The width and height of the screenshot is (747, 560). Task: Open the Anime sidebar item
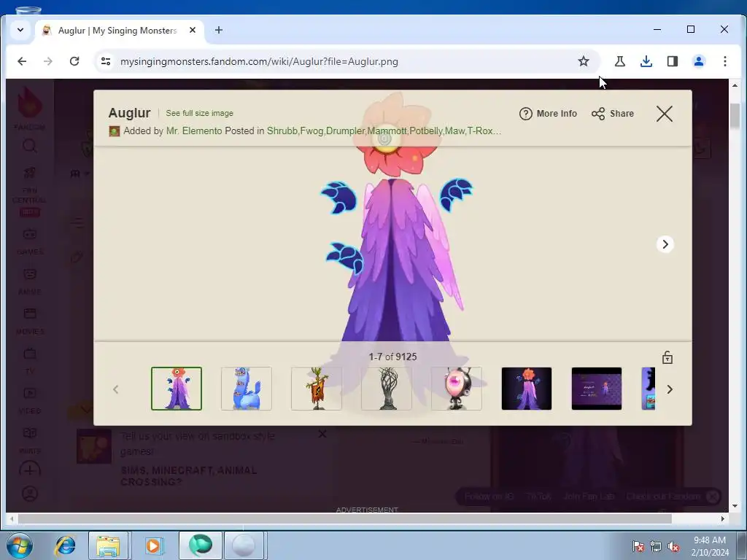29,281
